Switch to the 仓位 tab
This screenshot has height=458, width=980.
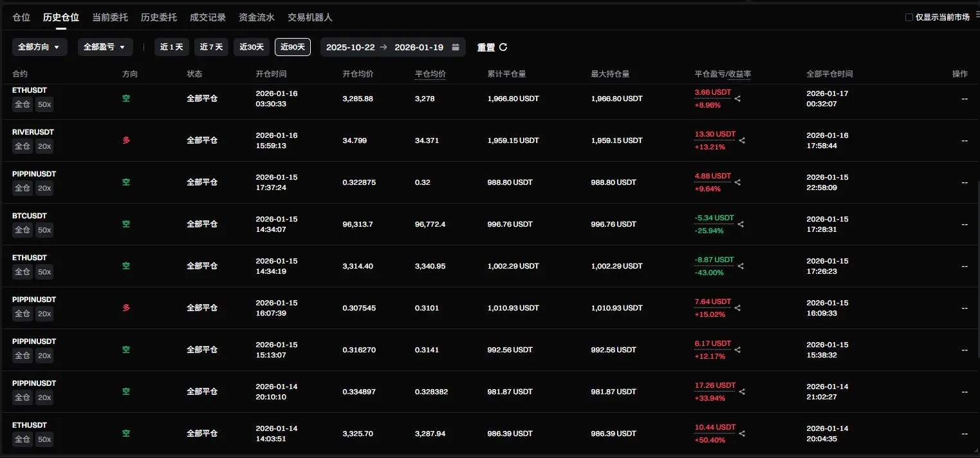coord(21,17)
